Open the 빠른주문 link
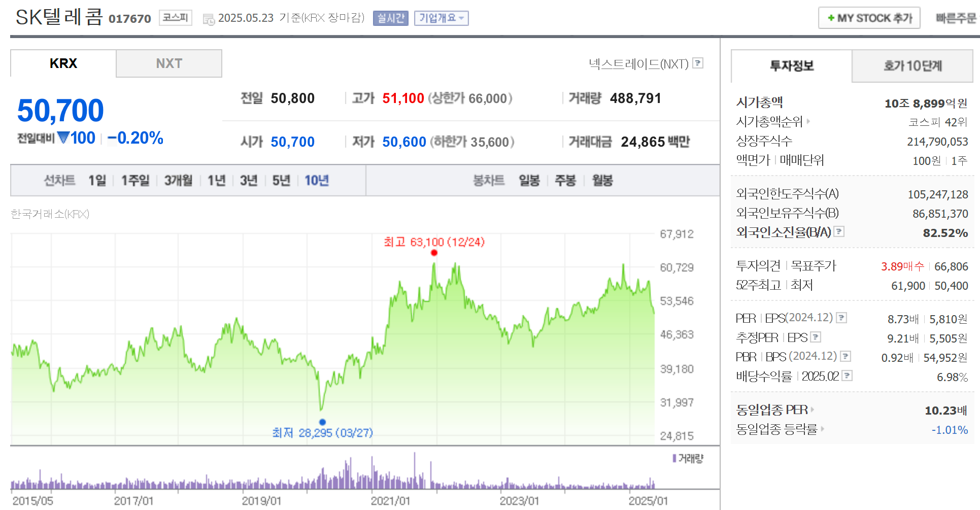 click(x=956, y=18)
